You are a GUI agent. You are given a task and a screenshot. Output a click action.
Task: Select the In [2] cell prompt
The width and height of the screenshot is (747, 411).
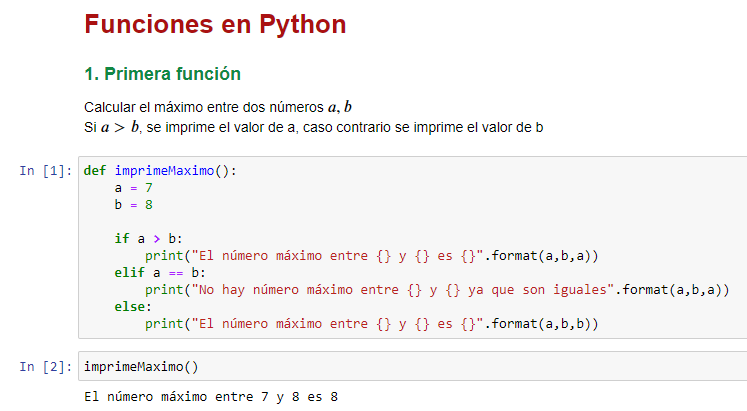tap(46, 367)
